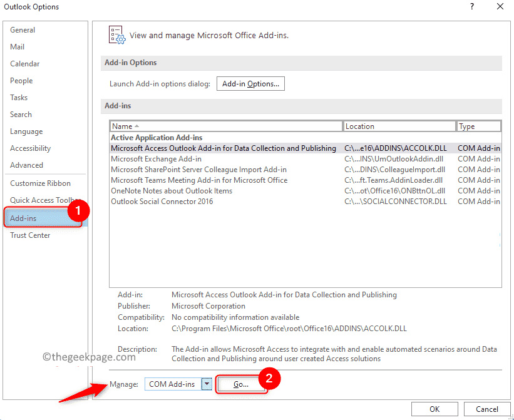Click the Location column header

tap(399, 126)
